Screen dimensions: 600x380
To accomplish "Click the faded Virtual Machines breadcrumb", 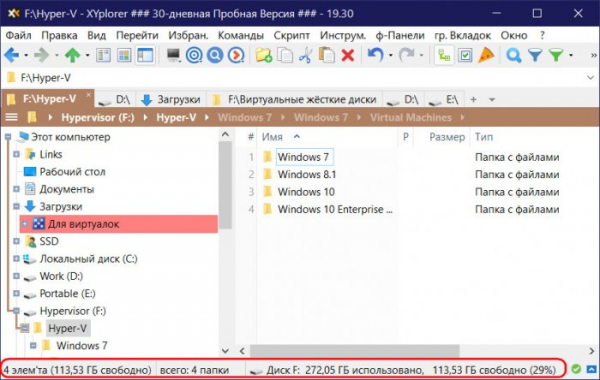I will (411, 117).
